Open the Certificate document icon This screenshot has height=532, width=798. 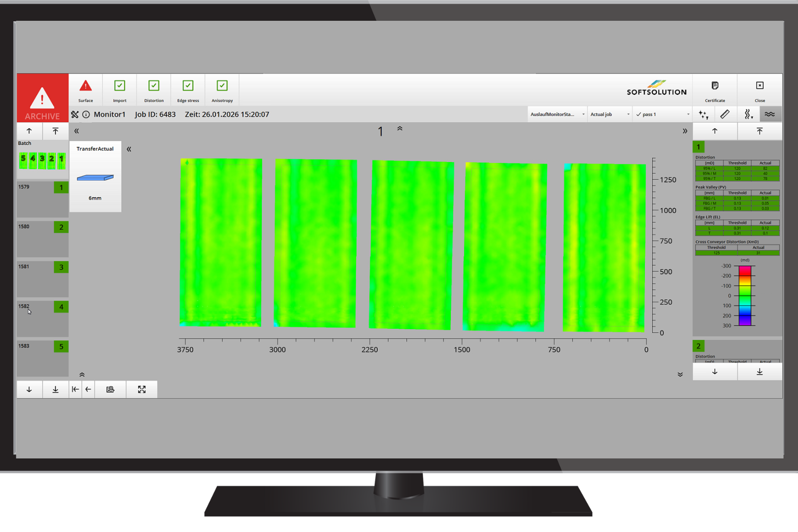[714, 86]
